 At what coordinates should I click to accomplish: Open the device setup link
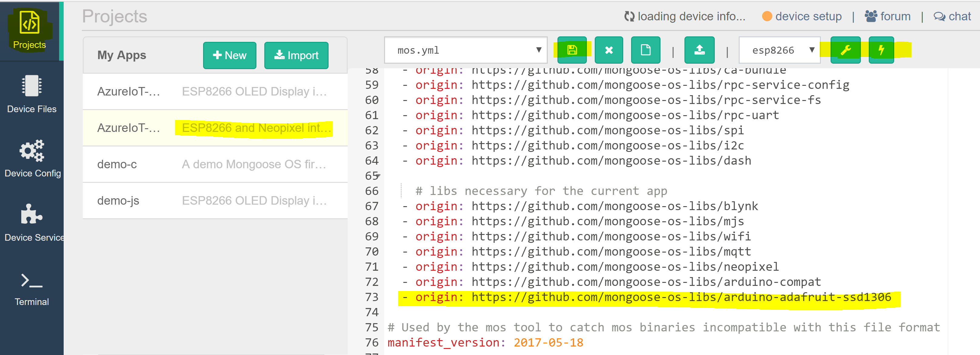pos(808,16)
